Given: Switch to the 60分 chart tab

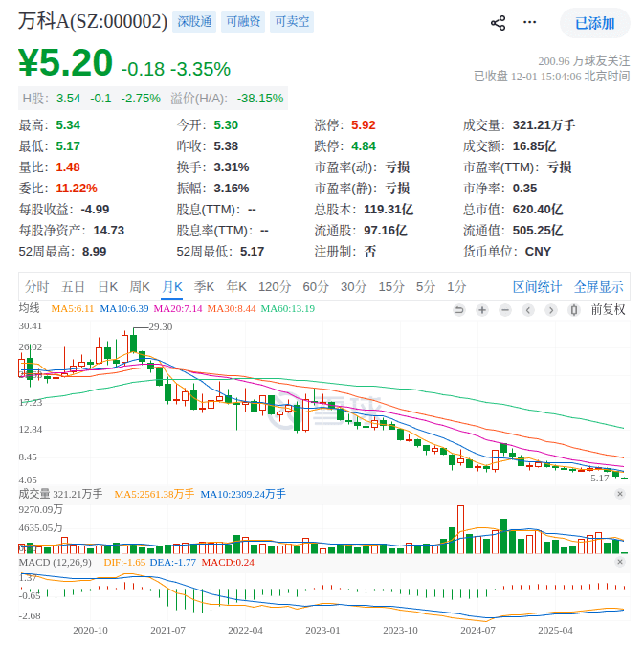Looking at the screenshot, I should [x=316, y=286].
